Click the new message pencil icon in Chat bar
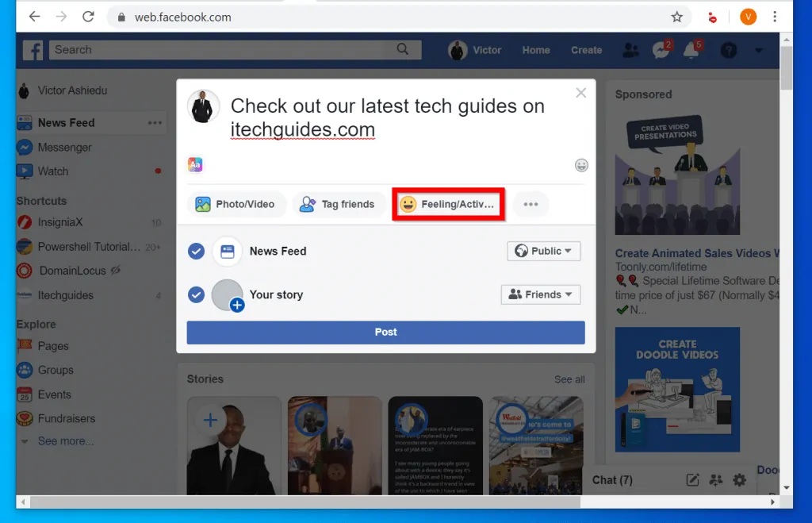The image size is (812, 523). (691, 480)
